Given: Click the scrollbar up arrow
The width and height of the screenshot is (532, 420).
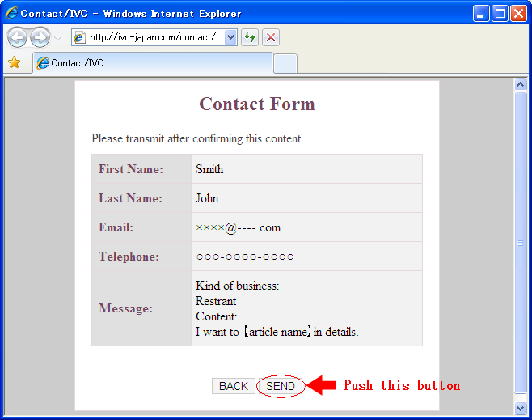Looking at the screenshot, I should point(520,84).
